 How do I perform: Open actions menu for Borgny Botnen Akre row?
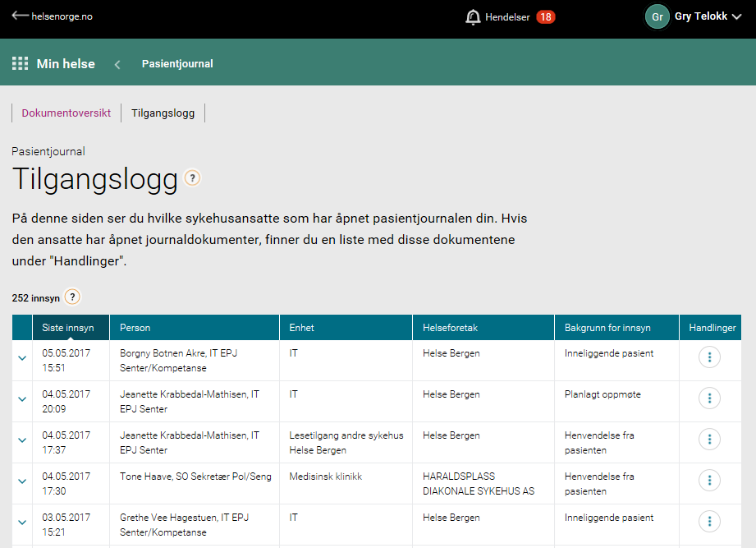[709, 357]
